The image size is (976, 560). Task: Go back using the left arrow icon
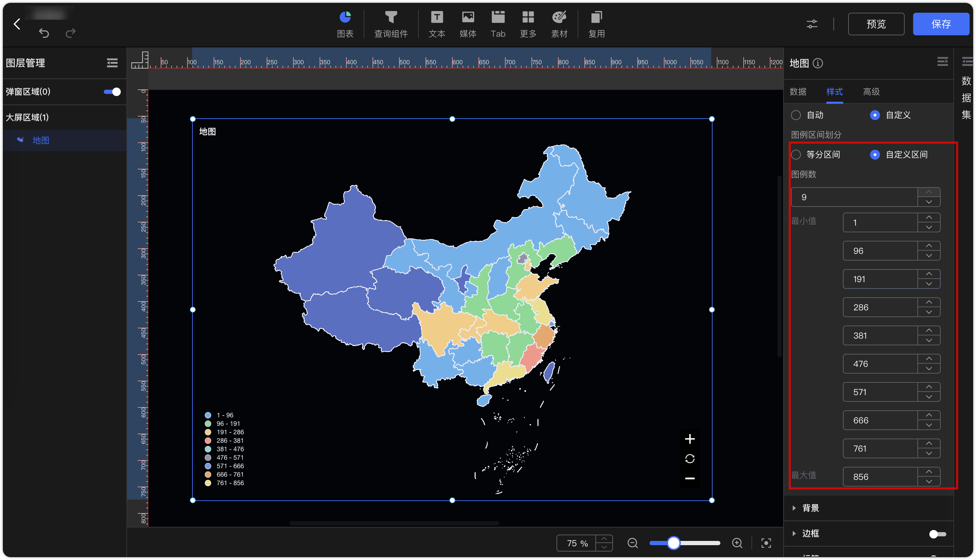pos(17,24)
